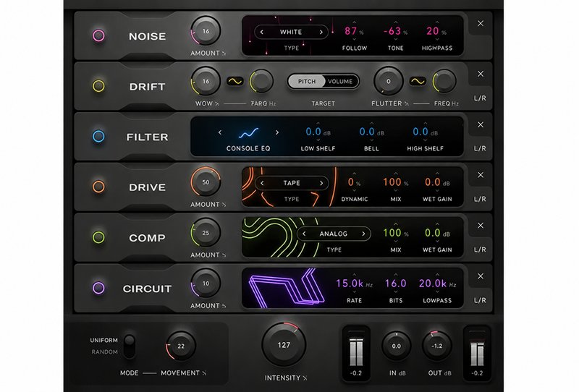Viewport: 579px width, 392px height.
Task: Select next filter type after Console EQ
Action: point(277,132)
